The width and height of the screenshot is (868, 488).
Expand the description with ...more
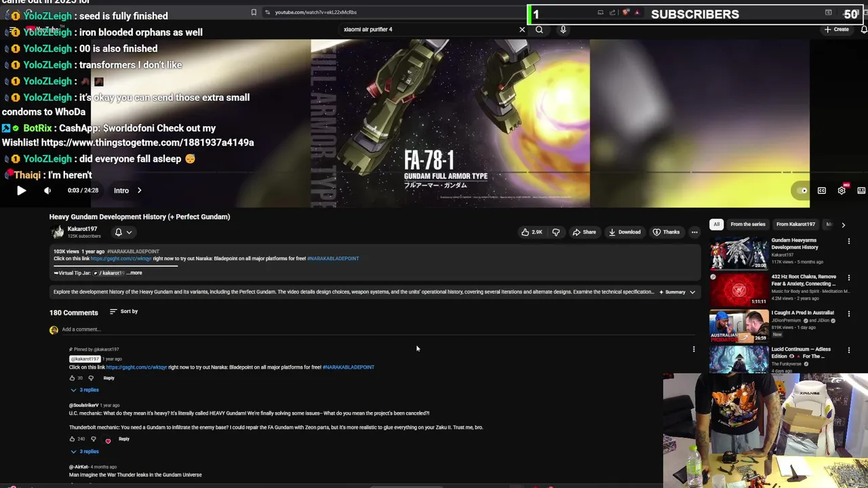pyautogui.click(x=134, y=272)
